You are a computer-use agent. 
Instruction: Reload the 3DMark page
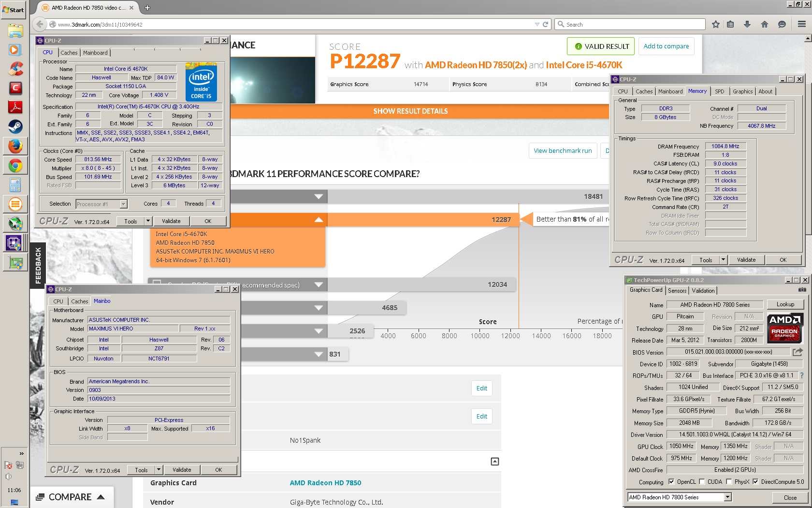pos(546,24)
